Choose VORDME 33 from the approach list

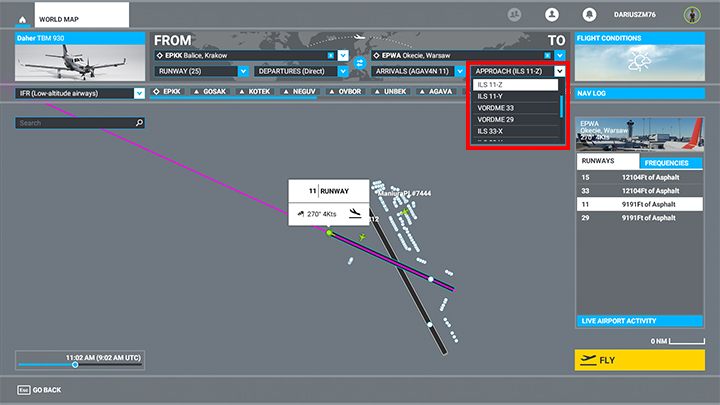[497, 108]
